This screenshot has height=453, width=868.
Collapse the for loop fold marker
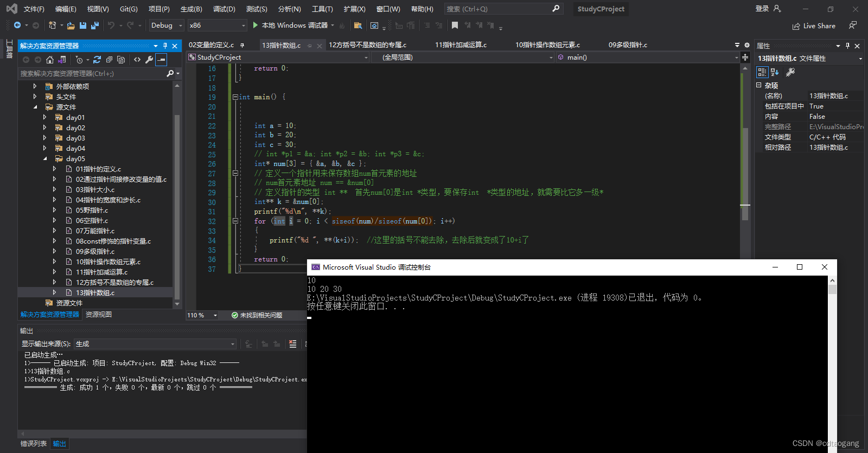click(x=235, y=221)
